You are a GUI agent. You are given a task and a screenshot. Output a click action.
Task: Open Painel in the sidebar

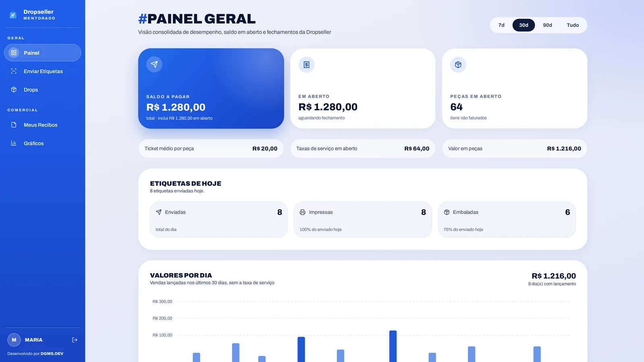pos(43,53)
